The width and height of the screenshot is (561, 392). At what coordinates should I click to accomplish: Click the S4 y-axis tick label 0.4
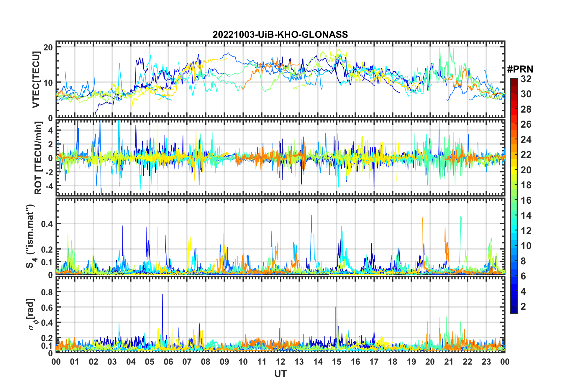(x=47, y=224)
